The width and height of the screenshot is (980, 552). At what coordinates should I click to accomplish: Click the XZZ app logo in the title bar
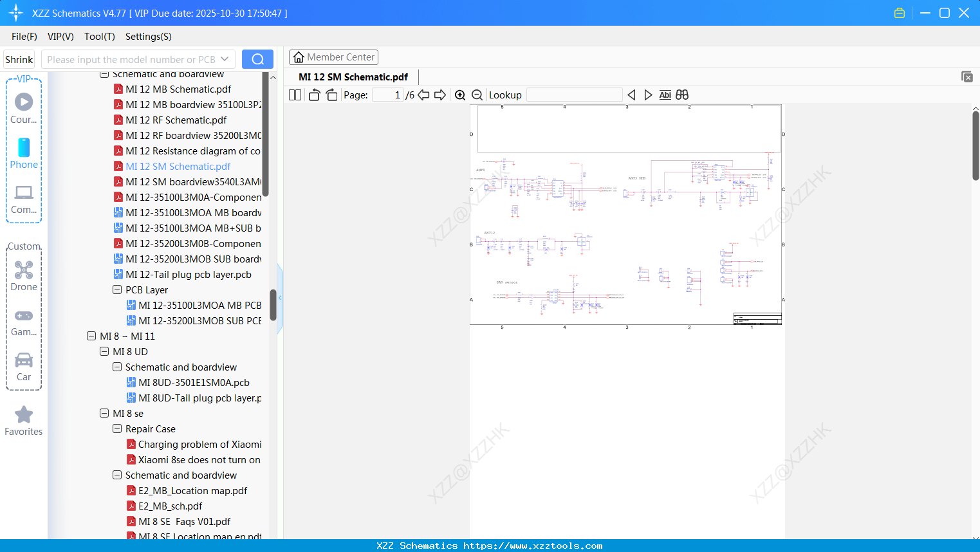[x=16, y=13]
